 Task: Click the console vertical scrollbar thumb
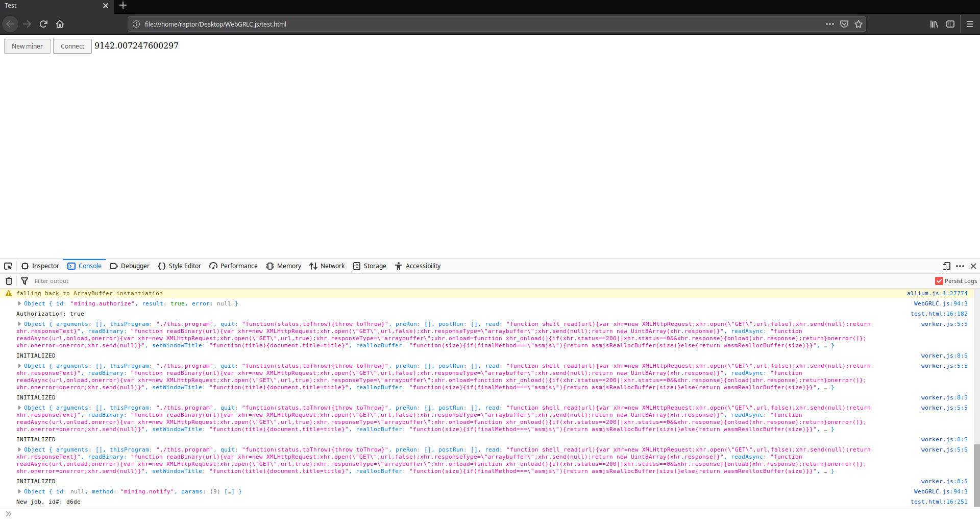(x=976, y=475)
